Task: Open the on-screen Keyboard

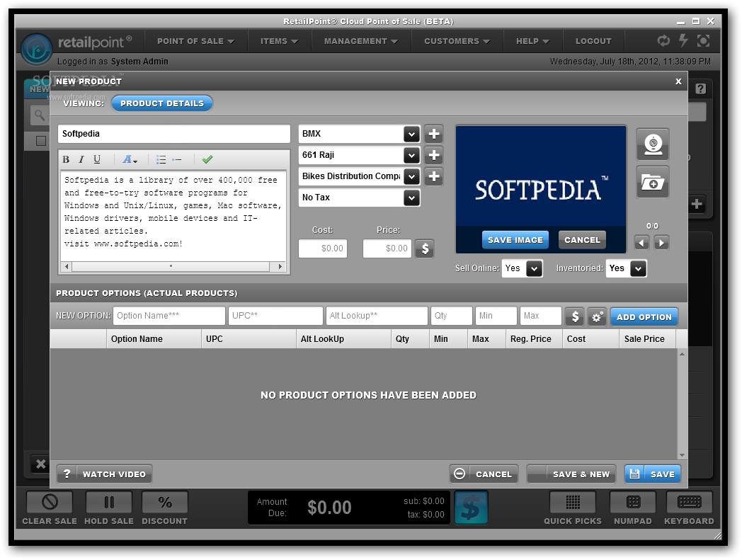Action: pyautogui.click(x=689, y=502)
